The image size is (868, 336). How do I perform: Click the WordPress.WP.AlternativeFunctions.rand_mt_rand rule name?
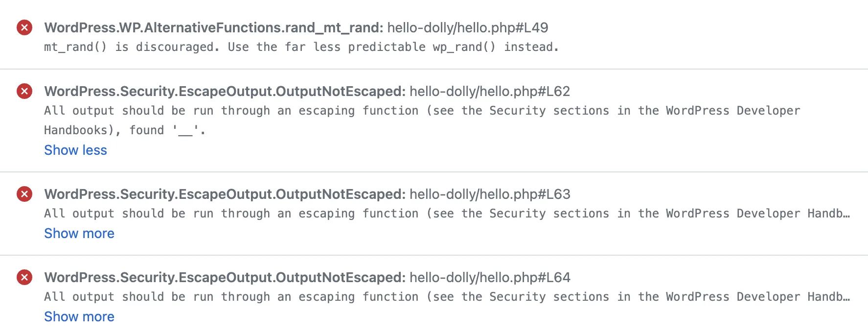213,27
